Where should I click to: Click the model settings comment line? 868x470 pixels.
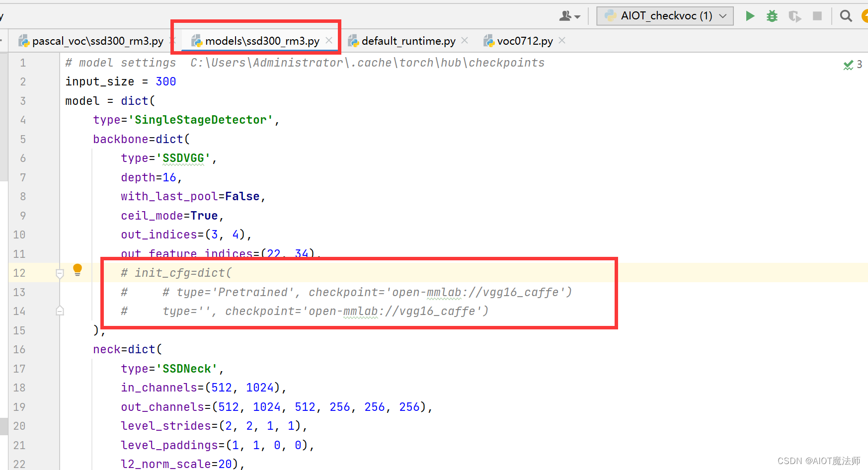(305, 63)
